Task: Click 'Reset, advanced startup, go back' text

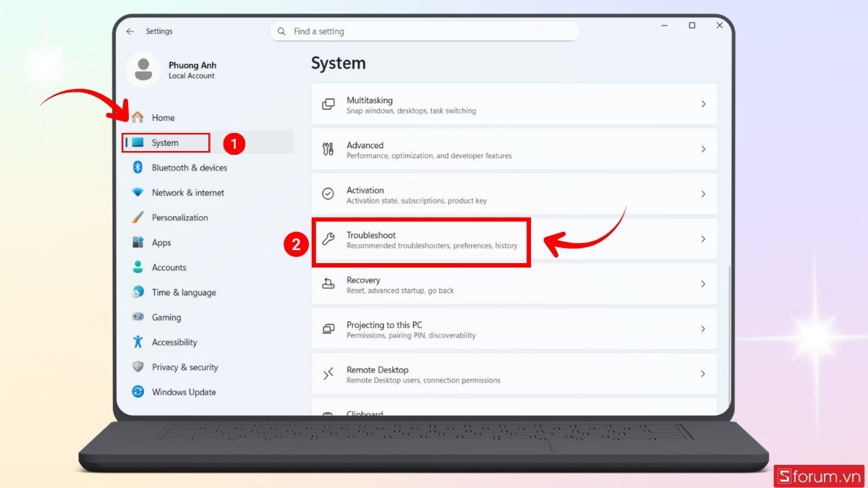Action: (400, 291)
